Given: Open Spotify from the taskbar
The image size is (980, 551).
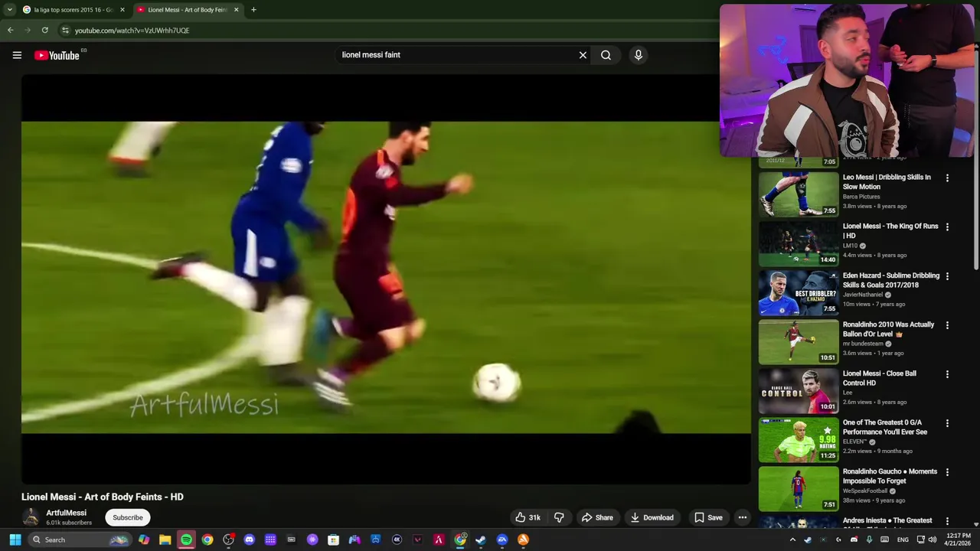Looking at the screenshot, I should tap(186, 540).
